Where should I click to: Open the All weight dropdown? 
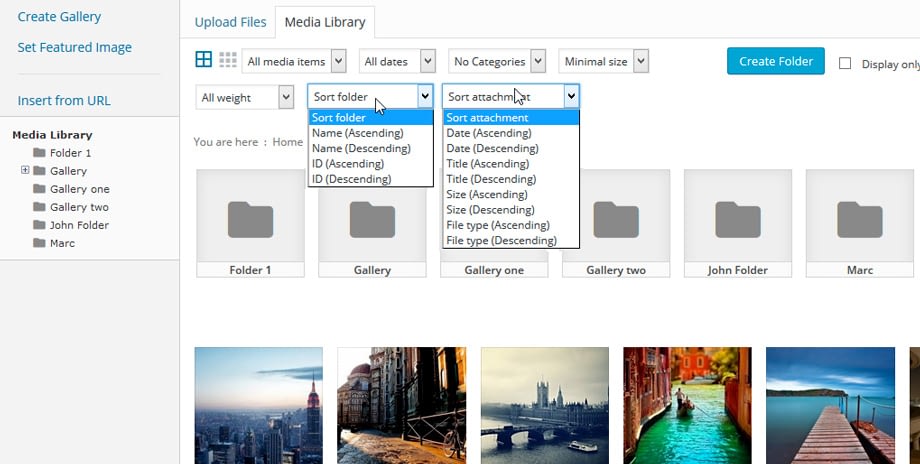[245, 97]
